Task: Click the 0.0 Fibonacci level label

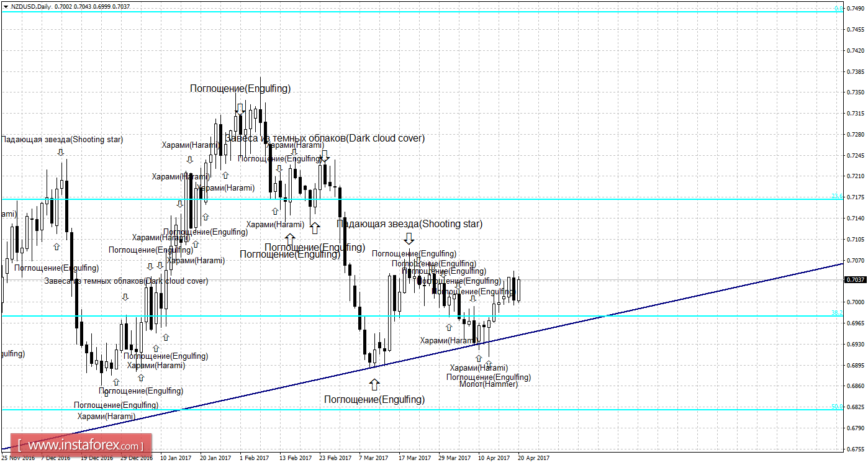Action: (x=838, y=9)
